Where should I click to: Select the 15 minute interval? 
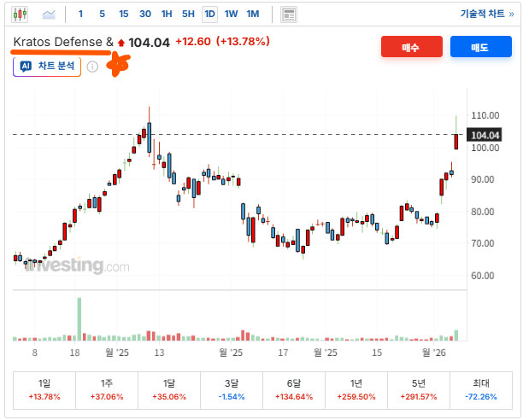click(124, 14)
